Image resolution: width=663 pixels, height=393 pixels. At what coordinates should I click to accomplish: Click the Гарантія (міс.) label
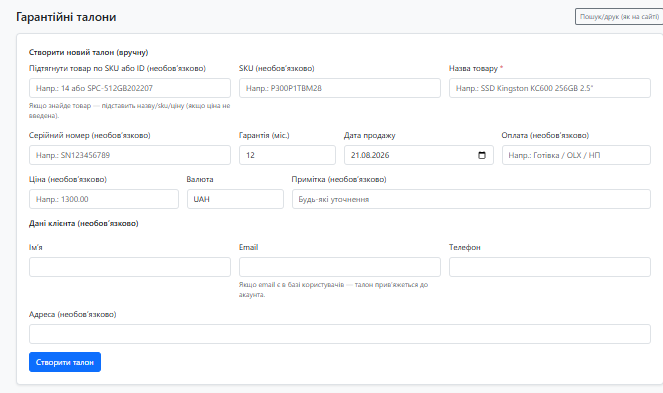click(264, 135)
